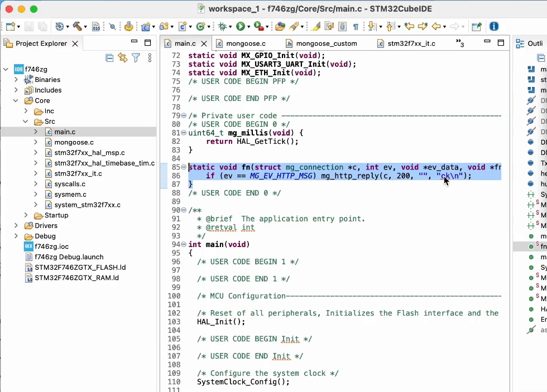Screen dimensions: 547x392
Task: Fold the fn function at line 85
Action: click(184, 167)
